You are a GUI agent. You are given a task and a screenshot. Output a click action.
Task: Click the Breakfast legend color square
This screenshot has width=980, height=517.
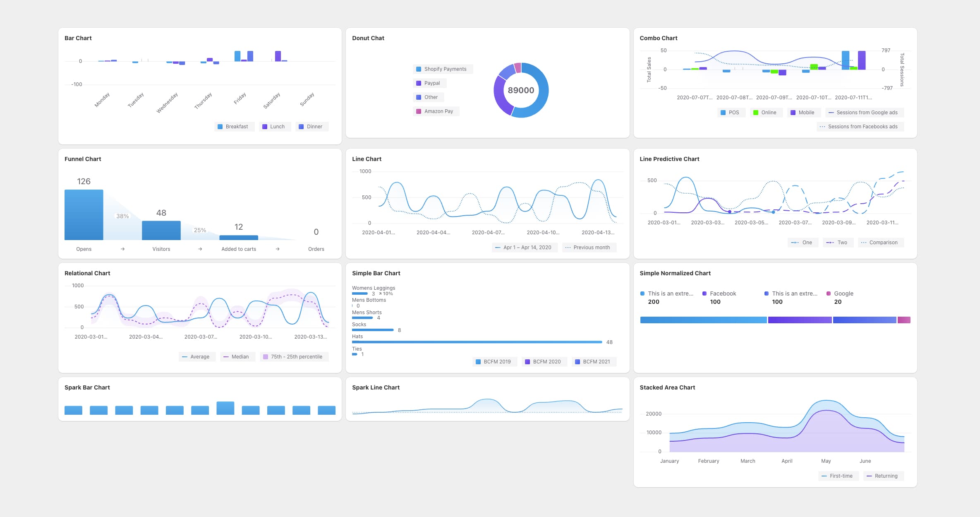220,126
